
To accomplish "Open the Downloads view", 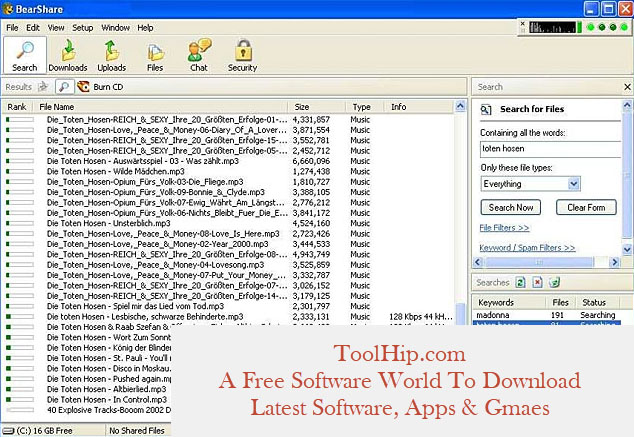I will (68, 55).
